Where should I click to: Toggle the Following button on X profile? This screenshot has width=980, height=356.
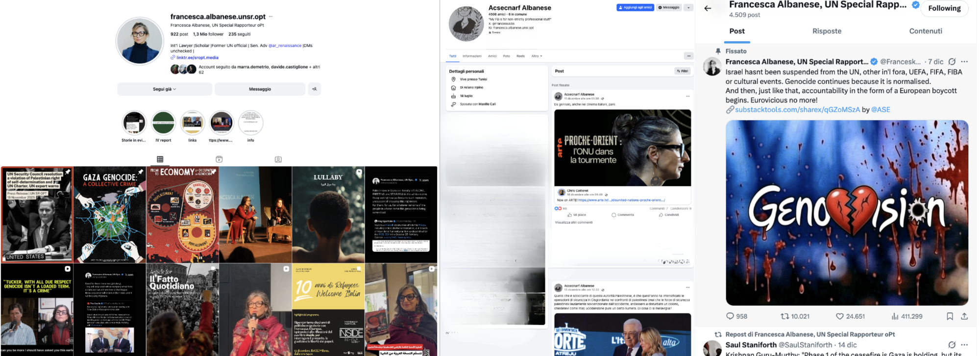pyautogui.click(x=944, y=8)
